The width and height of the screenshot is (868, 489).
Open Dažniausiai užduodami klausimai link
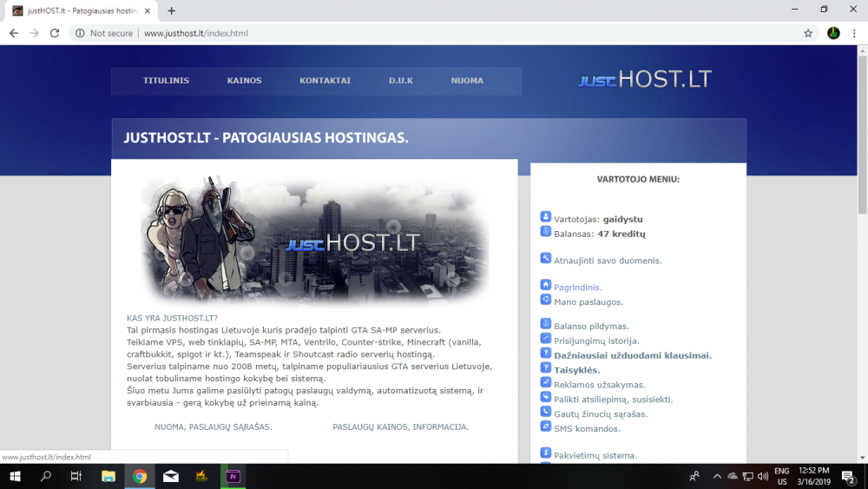coord(633,355)
